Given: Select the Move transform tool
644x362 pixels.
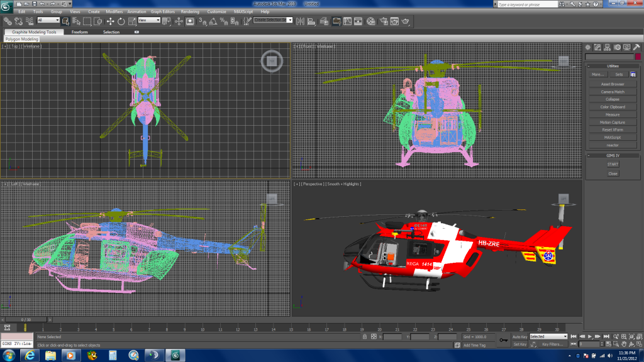Looking at the screenshot, I should pos(110,21).
